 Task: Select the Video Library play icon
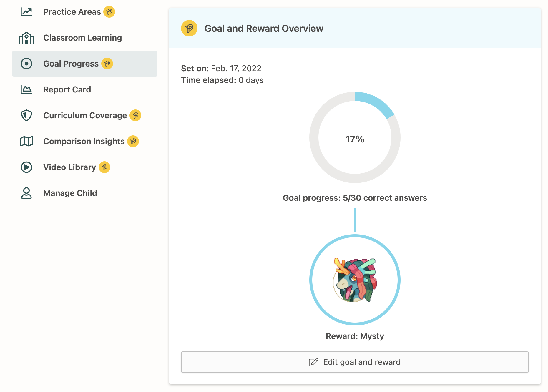click(26, 167)
